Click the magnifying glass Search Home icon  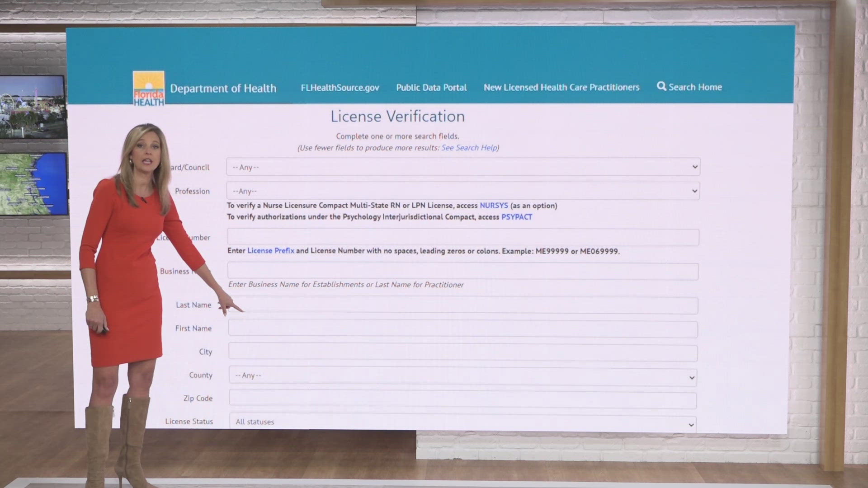662,87
